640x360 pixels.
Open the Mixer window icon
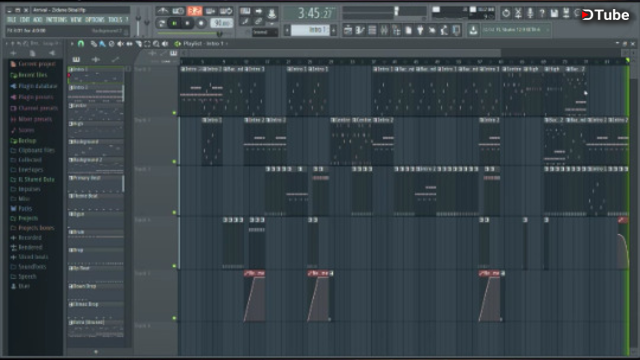click(384, 30)
